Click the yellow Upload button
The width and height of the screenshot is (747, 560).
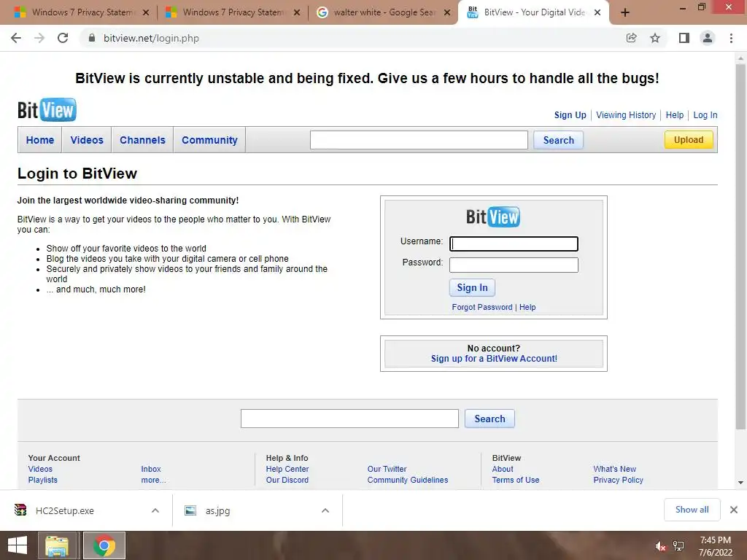[689, 139]
